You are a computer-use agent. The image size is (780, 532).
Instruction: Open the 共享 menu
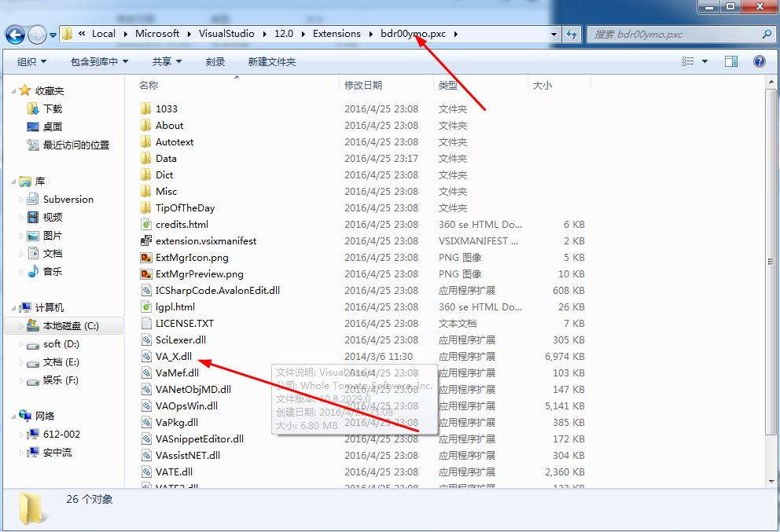pyautogui.click(x=167, y=61)
